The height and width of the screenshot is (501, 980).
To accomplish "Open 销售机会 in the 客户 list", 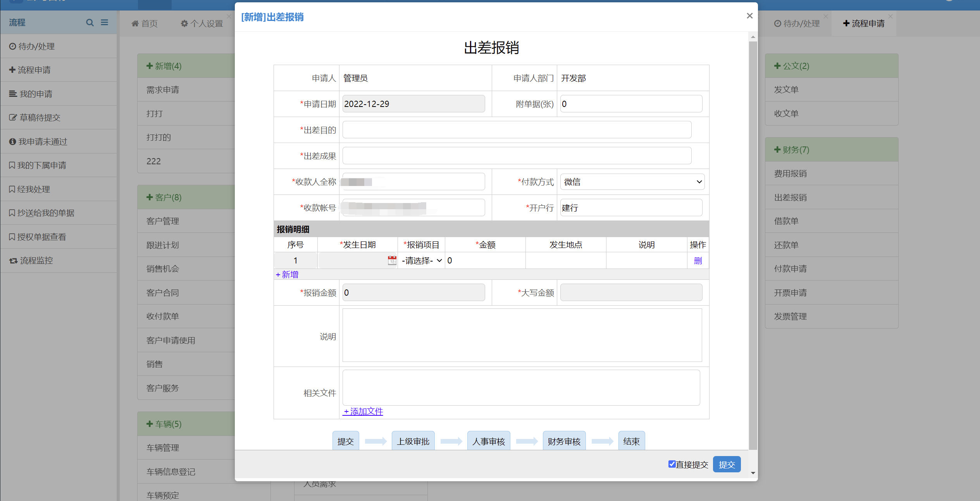I will [186, 269].
